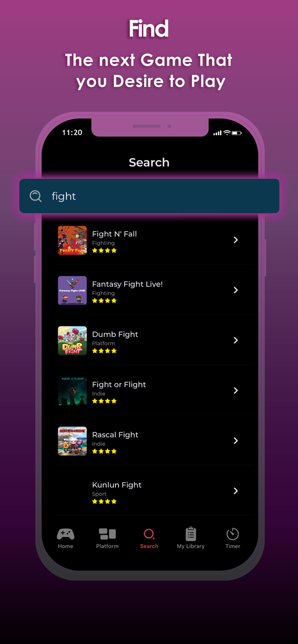Open Rascal Fight chevron arrow
298x644 pixels.
tap(236, 441)
